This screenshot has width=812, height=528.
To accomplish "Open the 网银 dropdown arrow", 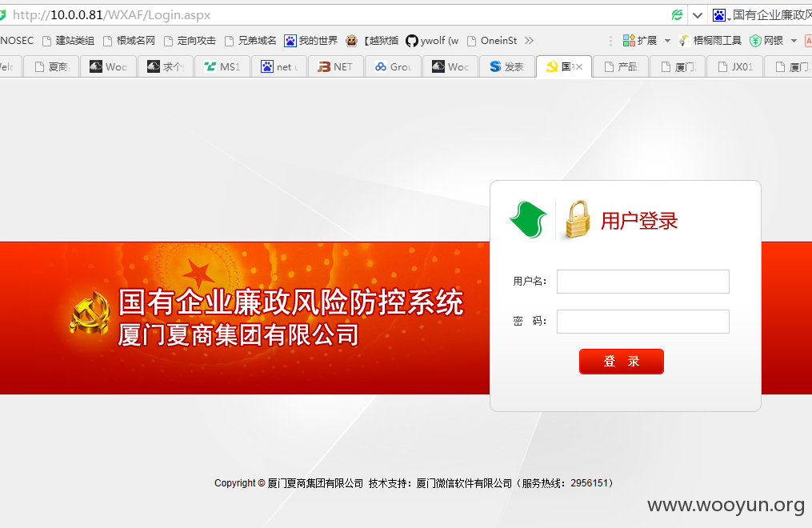I will pos(794,40).
